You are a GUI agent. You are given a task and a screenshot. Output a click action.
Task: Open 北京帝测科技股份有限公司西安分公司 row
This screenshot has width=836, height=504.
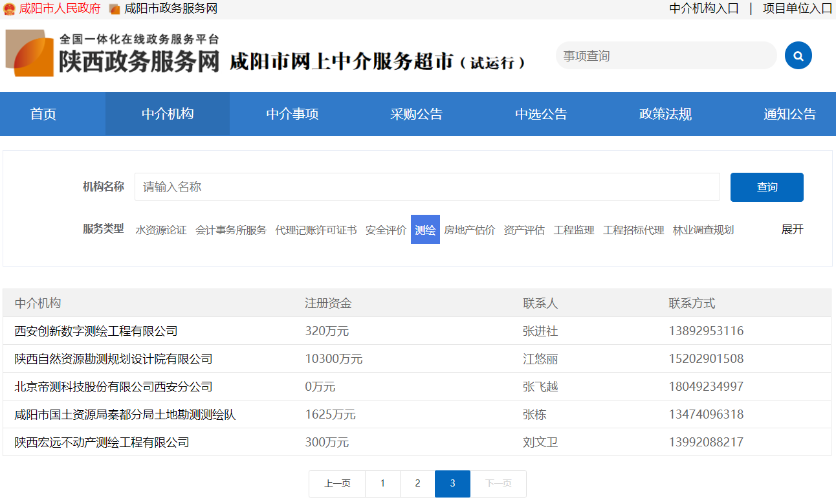point(417,386)
